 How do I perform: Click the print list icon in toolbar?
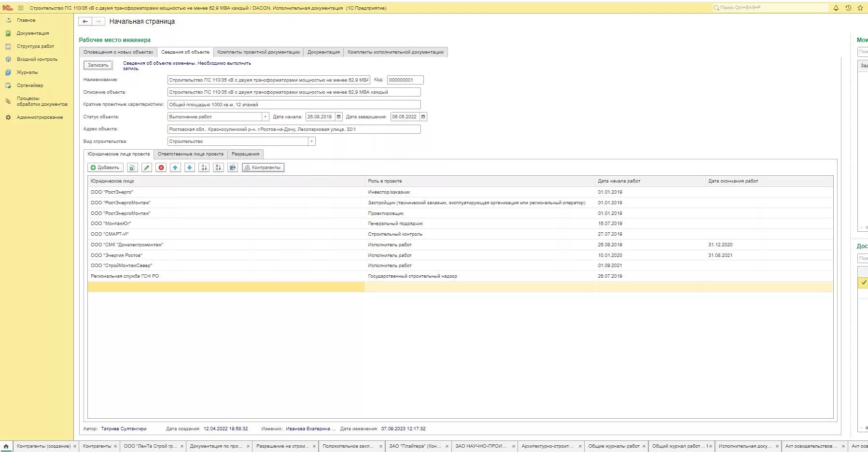tap(233, 168)
